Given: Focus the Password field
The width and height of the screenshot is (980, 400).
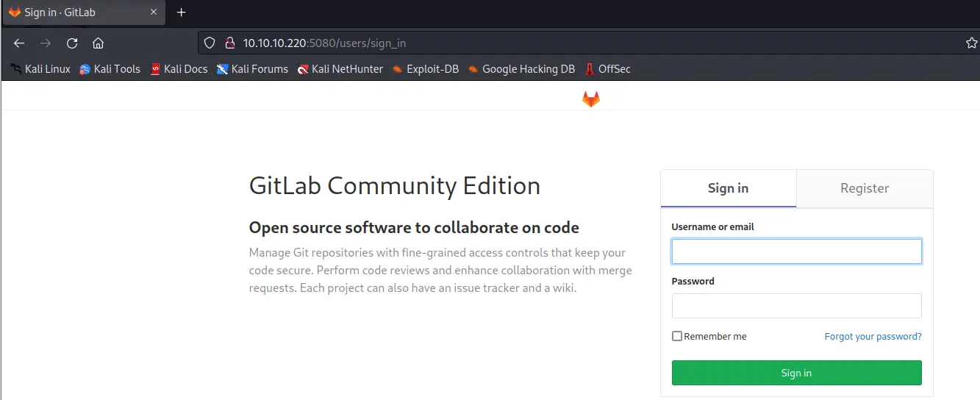Looking at the screenshot, I should click(796, 306).
